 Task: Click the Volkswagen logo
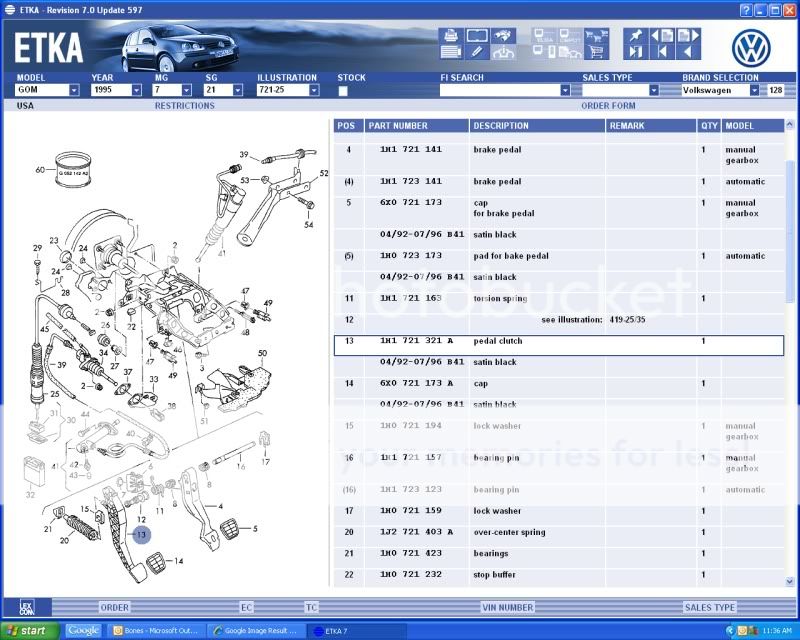tap(752, 47)
